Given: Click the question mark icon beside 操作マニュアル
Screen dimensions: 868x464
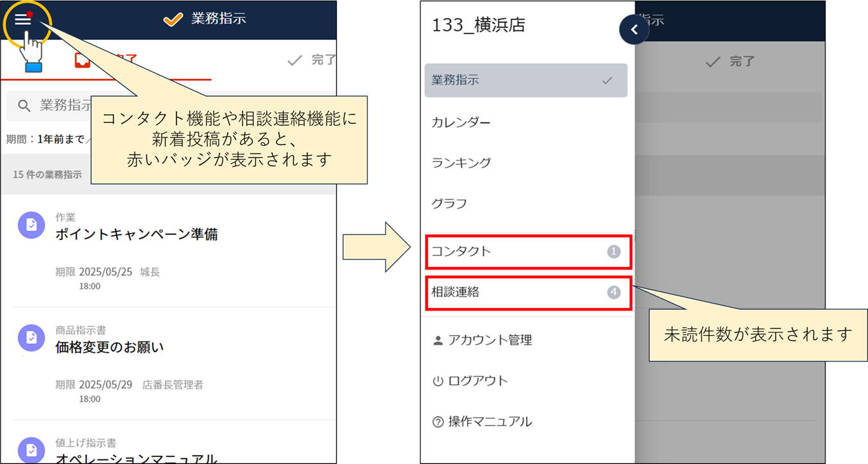Looking at the screenshot, I should pos(438,422).
